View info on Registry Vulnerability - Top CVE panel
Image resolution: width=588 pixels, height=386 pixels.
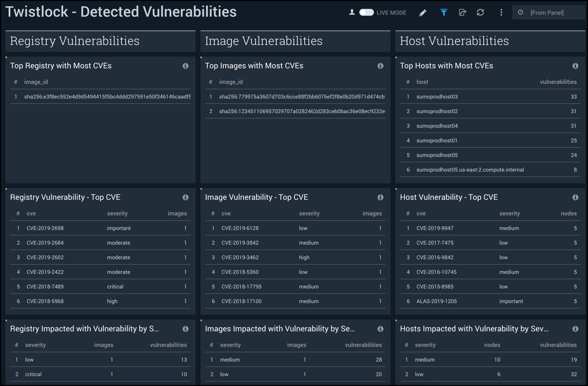186,197
